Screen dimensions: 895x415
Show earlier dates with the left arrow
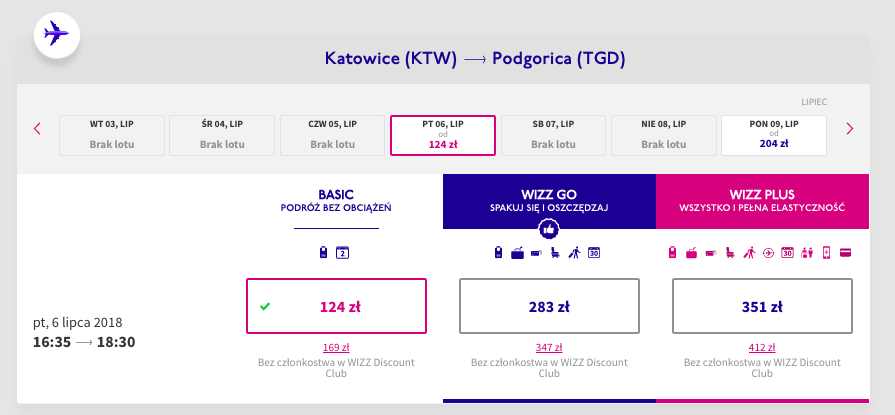click(x=38, y=129)
